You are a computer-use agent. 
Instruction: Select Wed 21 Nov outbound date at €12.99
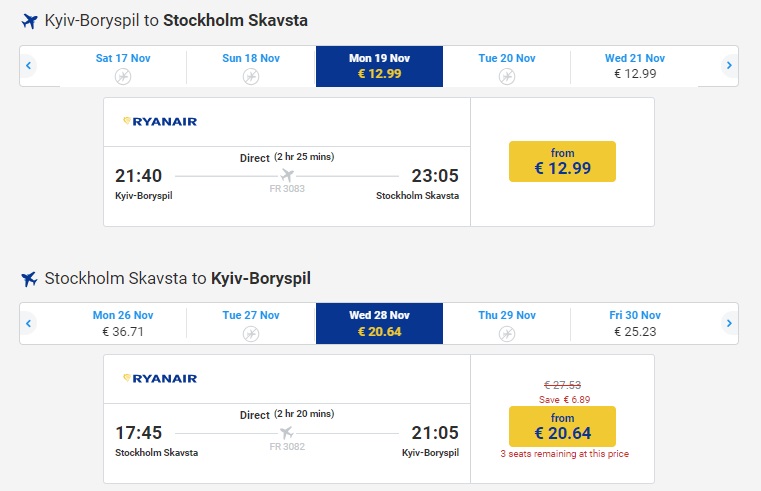[635, 66]
